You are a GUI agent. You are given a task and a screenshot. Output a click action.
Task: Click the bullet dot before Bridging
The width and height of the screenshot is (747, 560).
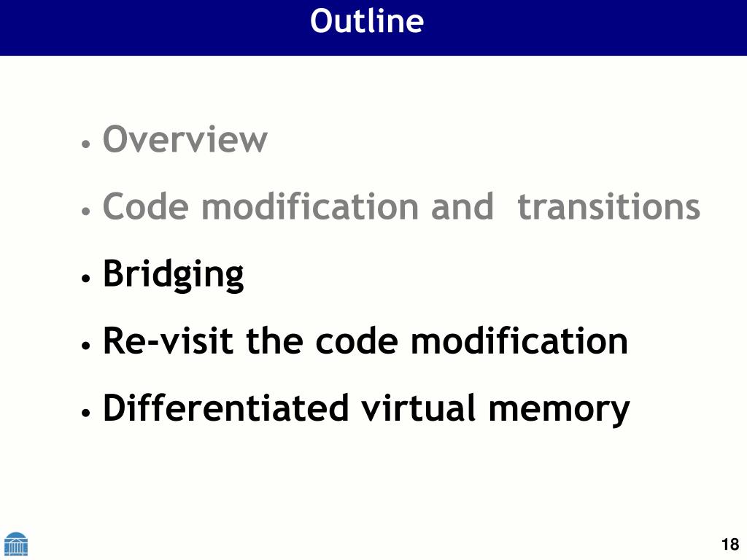(86, 278)
